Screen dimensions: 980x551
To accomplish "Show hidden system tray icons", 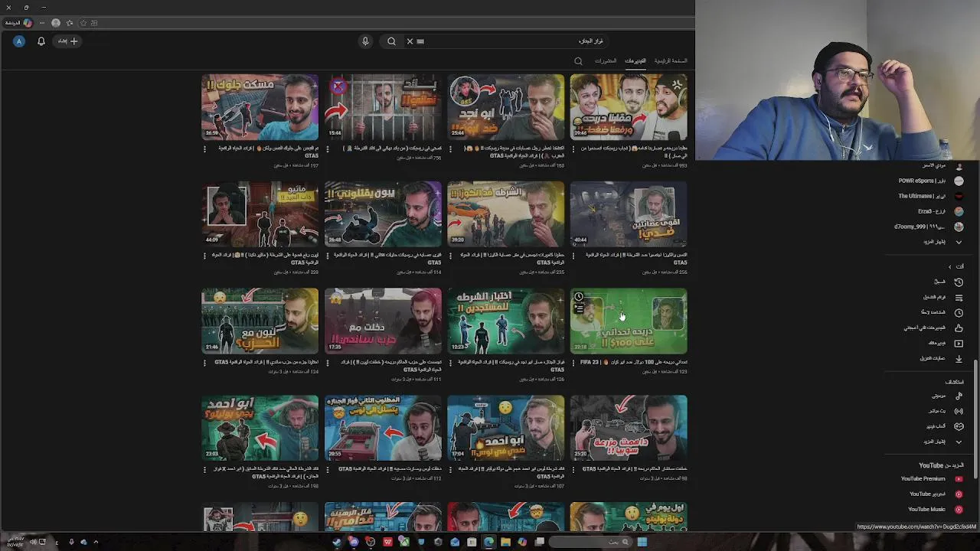I will click(96, 542).
